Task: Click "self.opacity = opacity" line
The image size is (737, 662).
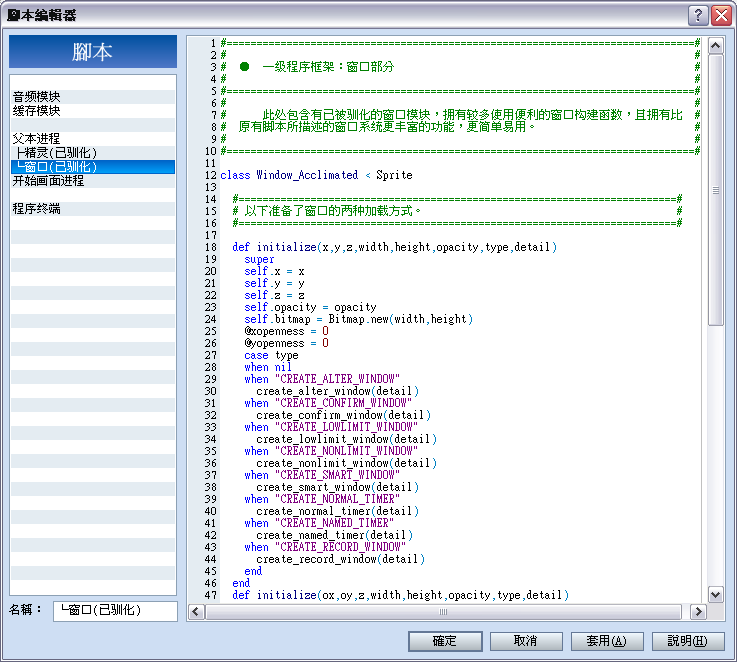Action: coord(310,307)
